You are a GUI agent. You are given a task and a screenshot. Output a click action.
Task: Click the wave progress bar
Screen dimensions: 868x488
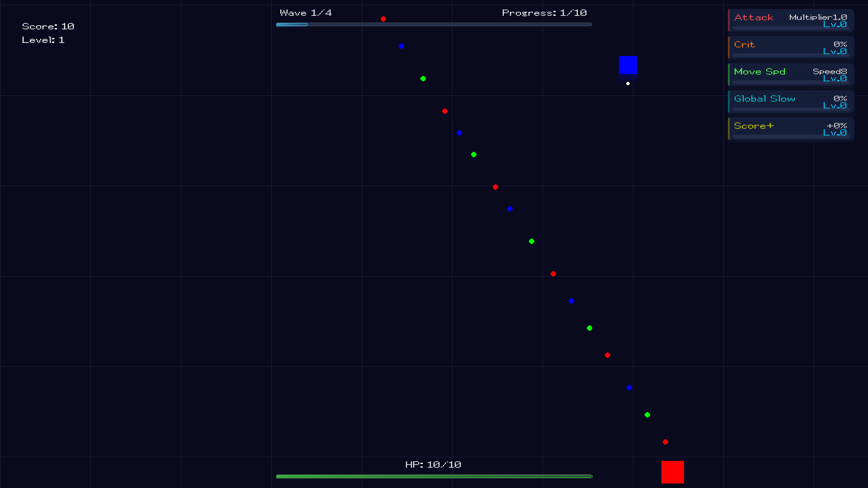(x=434, y=24)
